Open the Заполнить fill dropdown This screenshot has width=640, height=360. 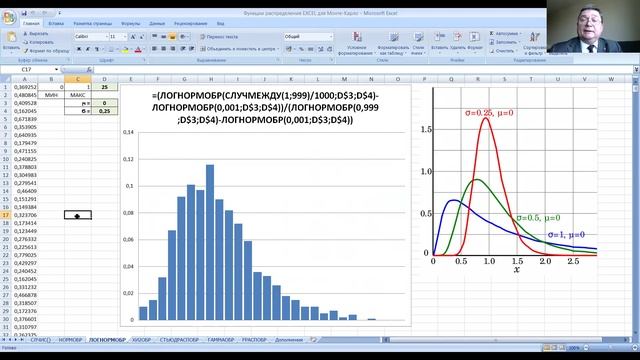click(504, 42)
